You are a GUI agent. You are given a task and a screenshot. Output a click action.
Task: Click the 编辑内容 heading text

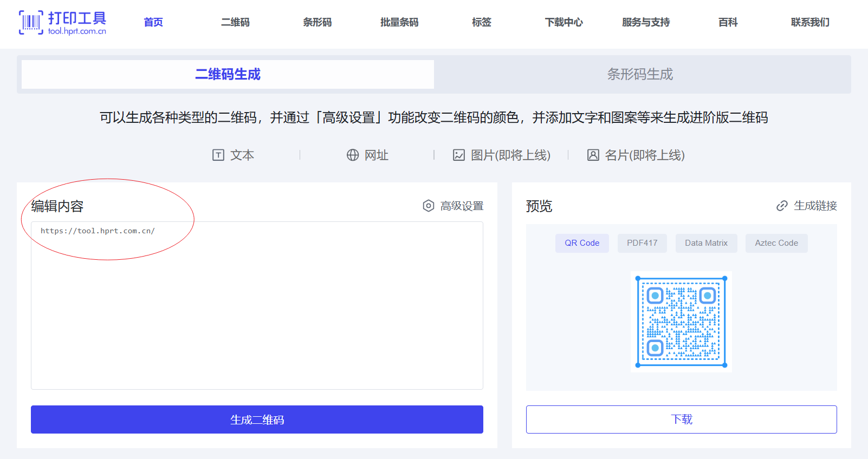[x=57, y=206]
